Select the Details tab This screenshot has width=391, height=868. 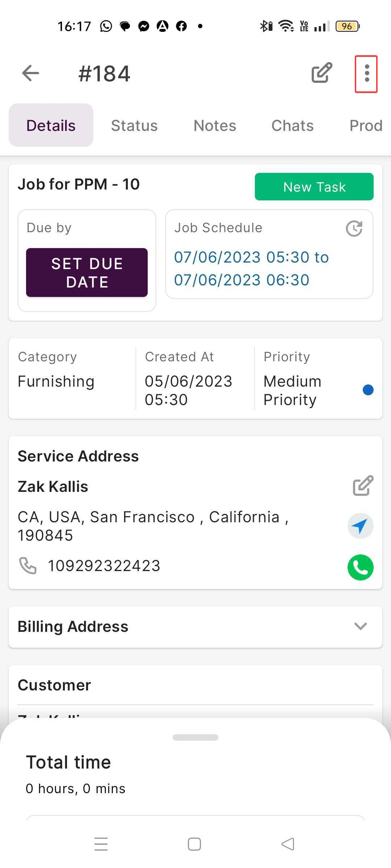coord(51,125)
